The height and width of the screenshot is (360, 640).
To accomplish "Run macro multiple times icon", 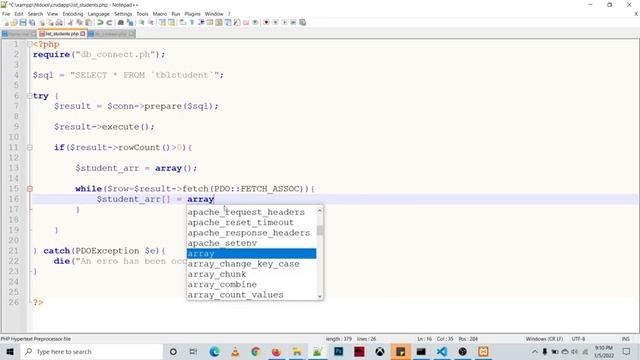I will [x=293, y=22].
